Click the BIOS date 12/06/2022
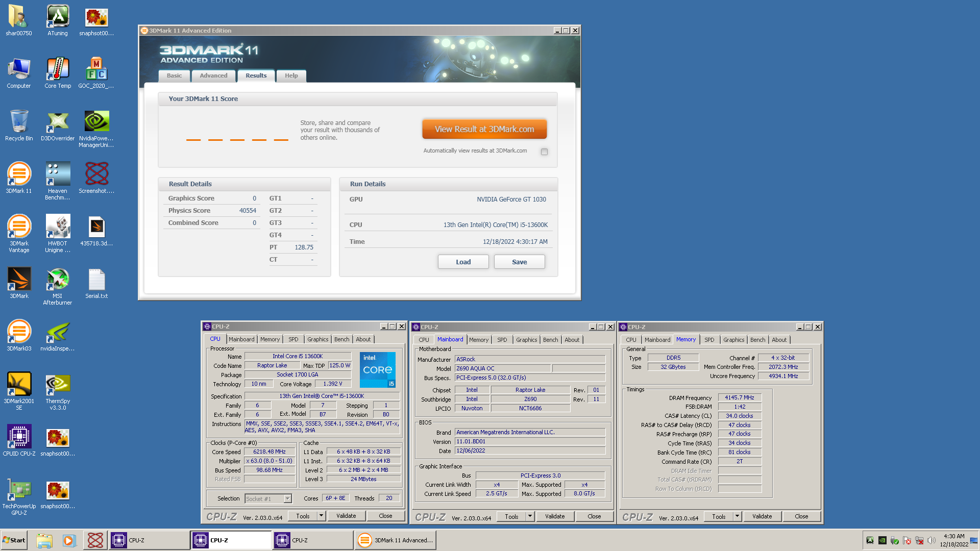 [x=530, y=451]
